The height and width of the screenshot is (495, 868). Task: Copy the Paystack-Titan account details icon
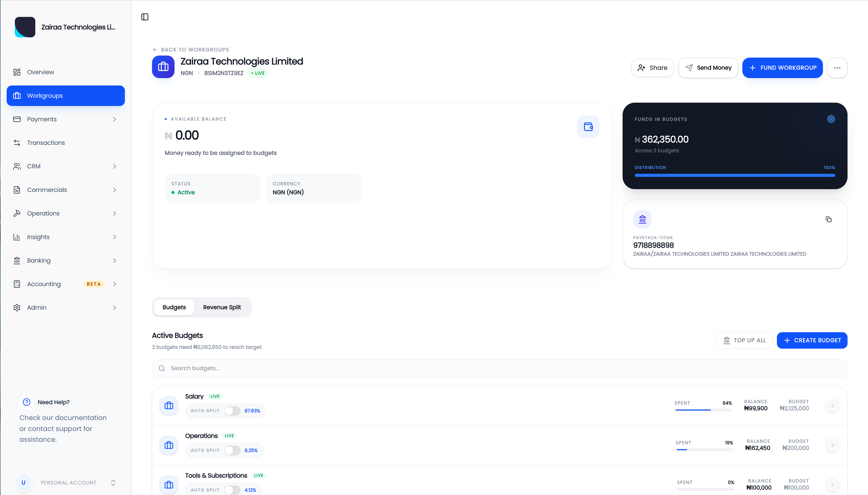[x=828, y=219]
